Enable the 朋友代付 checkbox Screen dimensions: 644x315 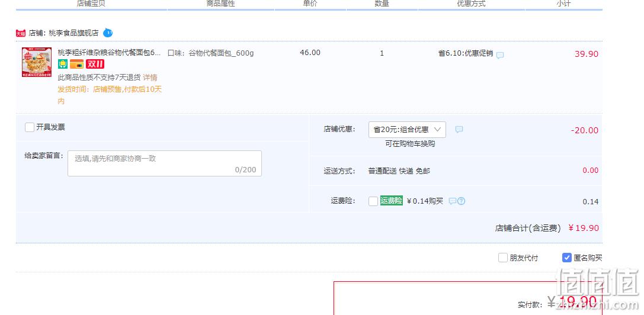coord(503,258)
